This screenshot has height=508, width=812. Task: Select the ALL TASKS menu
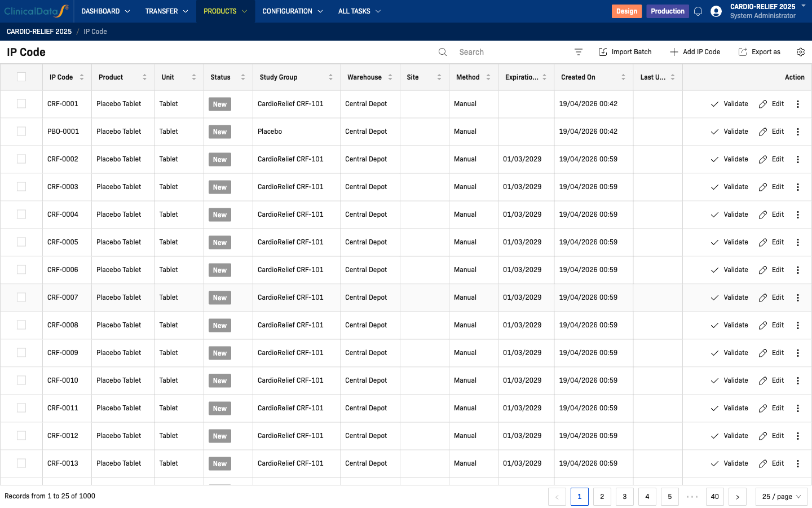(359, 11)
